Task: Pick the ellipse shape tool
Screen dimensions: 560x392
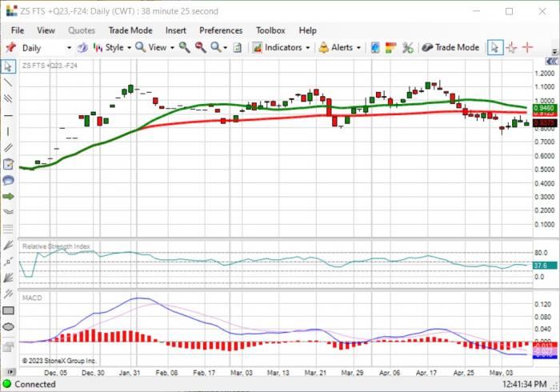Action: [8, 326]
